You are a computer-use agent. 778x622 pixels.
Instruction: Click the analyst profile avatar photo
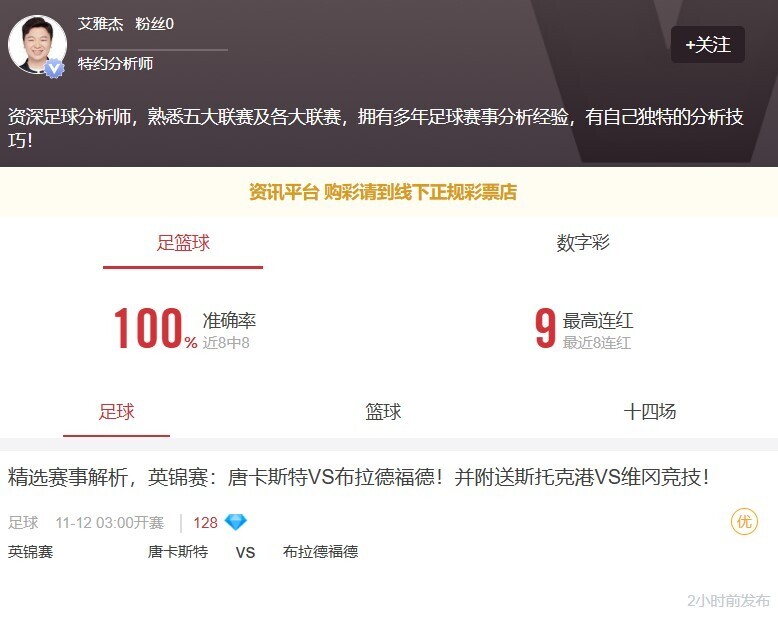tap(37, 43)
